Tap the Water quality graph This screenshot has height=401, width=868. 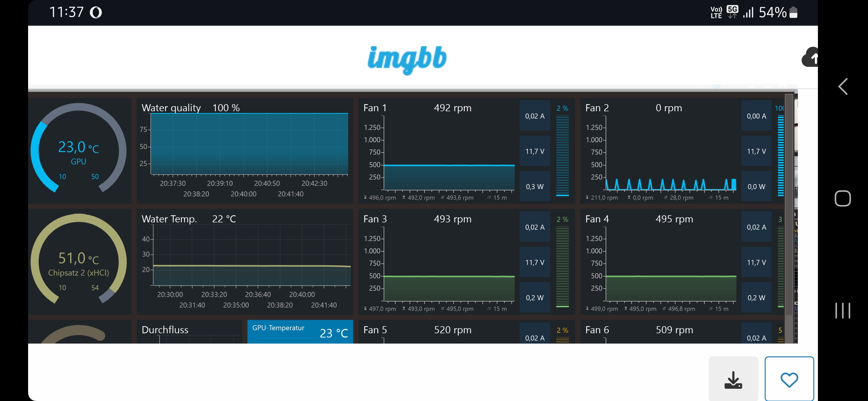[x=249, y=144]
